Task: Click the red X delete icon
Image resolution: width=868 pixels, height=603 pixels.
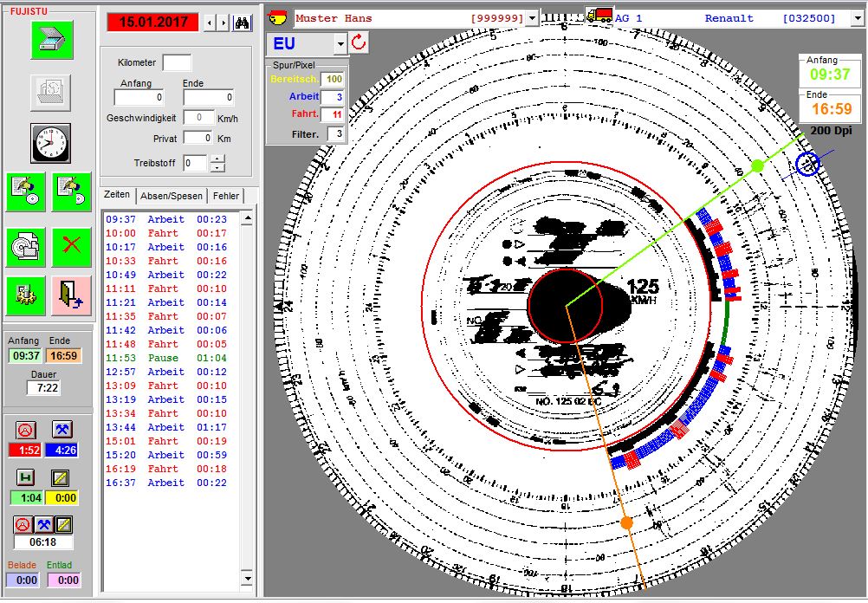Action: coord(73,248)
